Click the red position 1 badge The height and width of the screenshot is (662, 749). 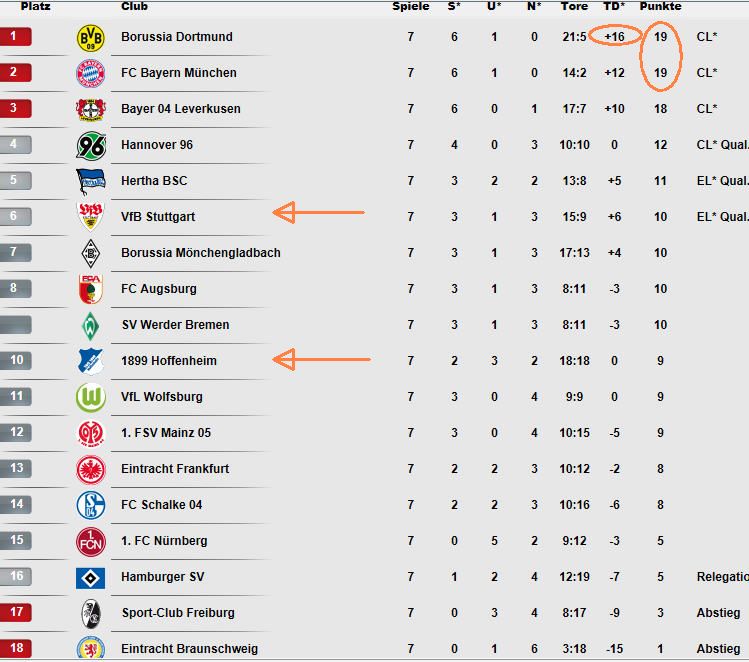click(x=16, y=36)
